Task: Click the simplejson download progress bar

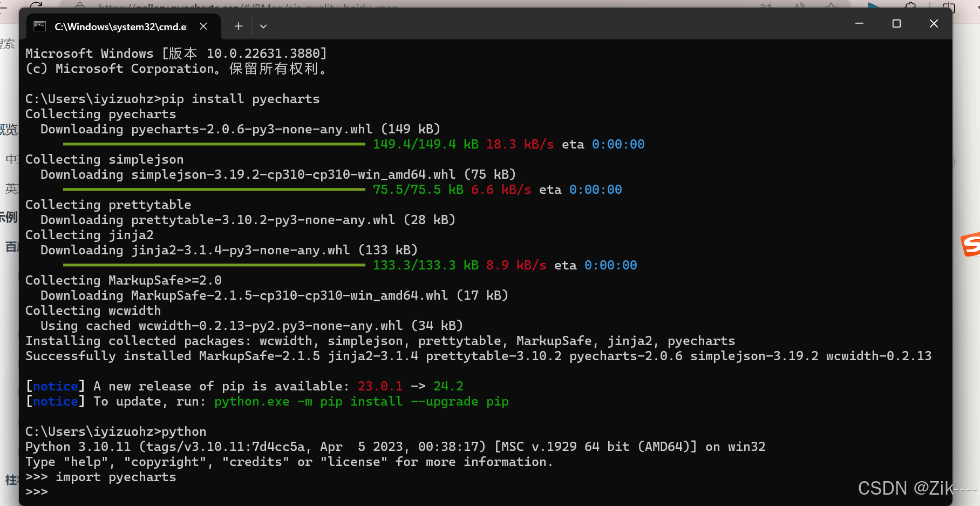Action: click(x=214, y=190)
